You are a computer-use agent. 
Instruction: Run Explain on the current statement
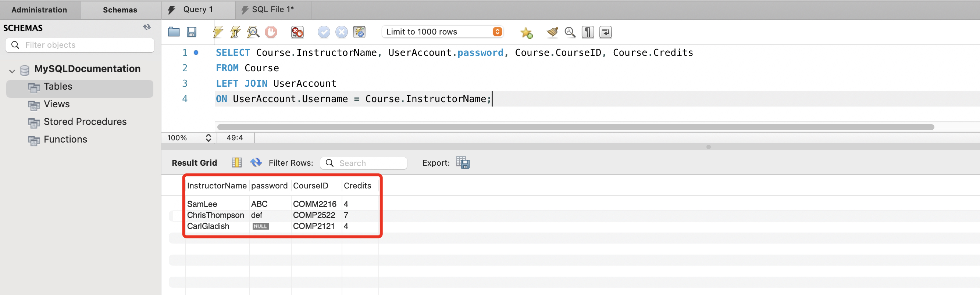[x=253, y=32]
